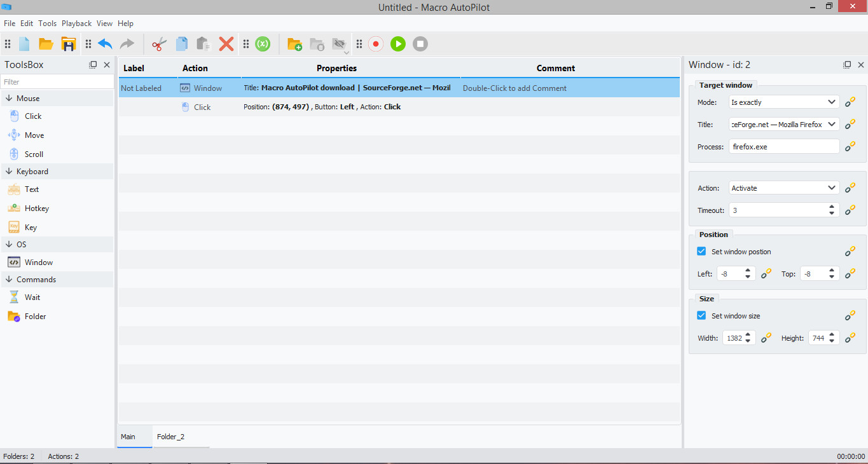Screen dimensions: 868x464
Task: Run the macro with green Play button
Action: coord(398,44)
